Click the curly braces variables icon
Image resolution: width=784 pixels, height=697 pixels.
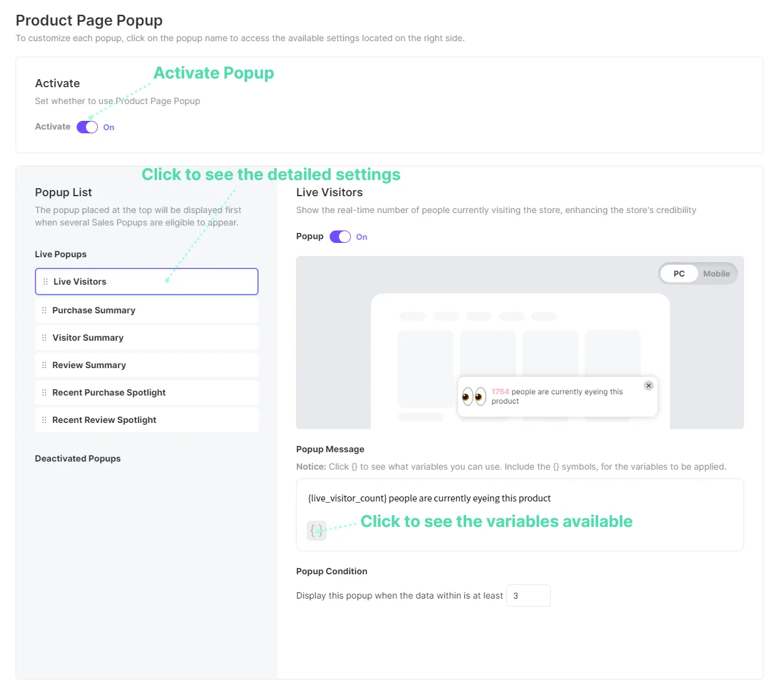click(x=317, y=531)
